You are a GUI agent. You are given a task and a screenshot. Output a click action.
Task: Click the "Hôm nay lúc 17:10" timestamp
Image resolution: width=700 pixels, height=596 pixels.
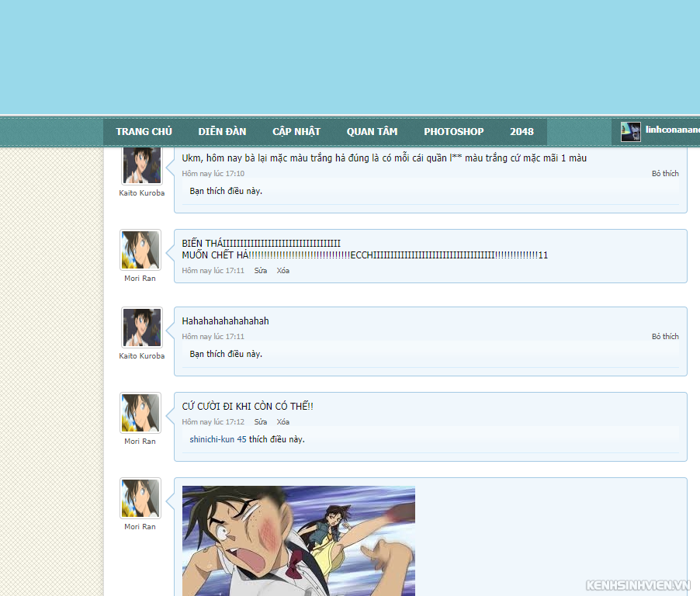(213, 174)
